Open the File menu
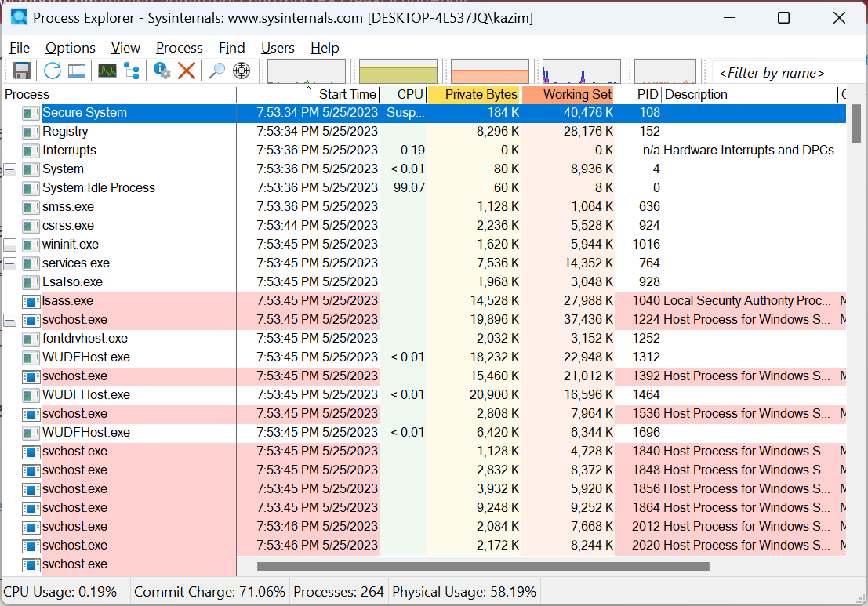The image size is (868, 606). tap(20, 48)
